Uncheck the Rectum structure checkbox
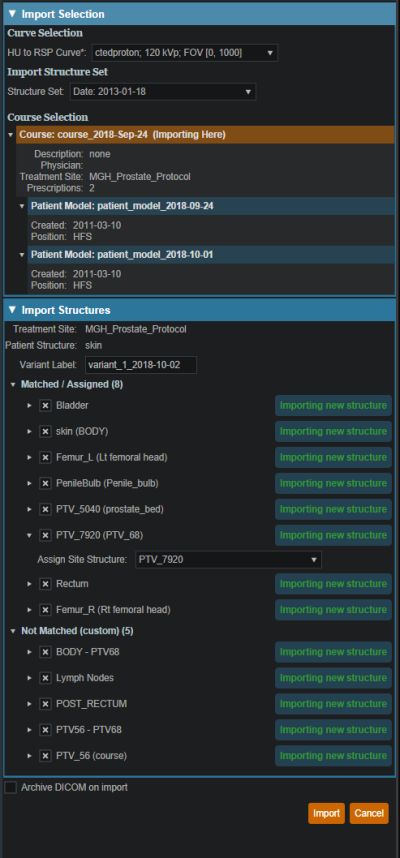This screenshot has width=400, height=858. [x=45, y=584]
